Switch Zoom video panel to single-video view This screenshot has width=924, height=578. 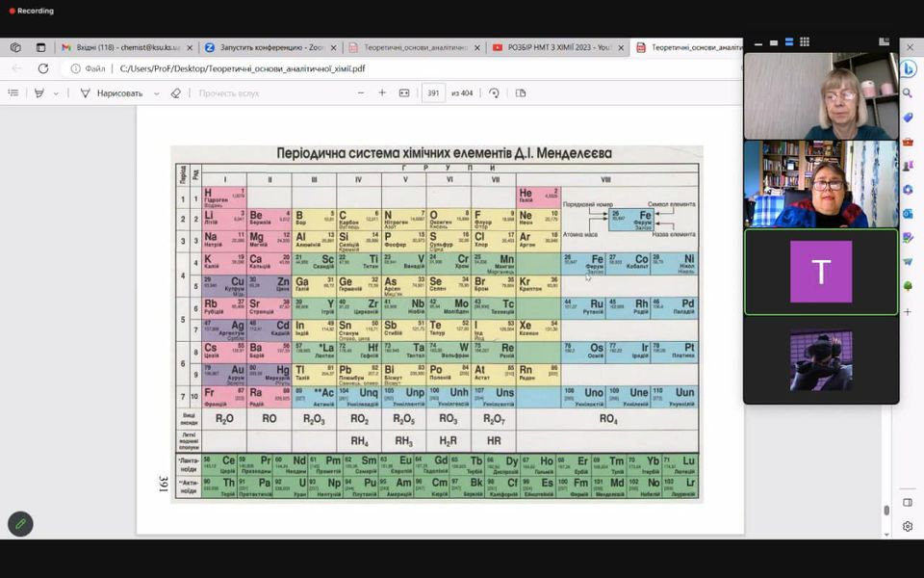pos(774,42)
